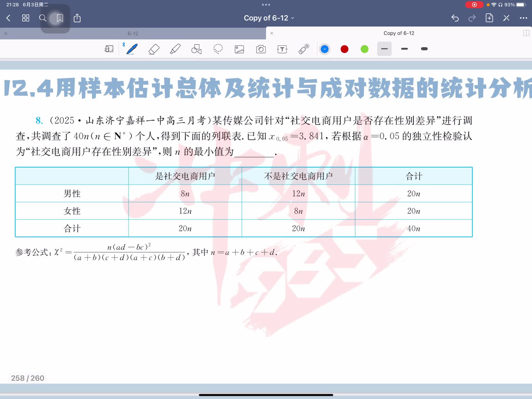Select the Shapes tool

[x=196, y=49]
